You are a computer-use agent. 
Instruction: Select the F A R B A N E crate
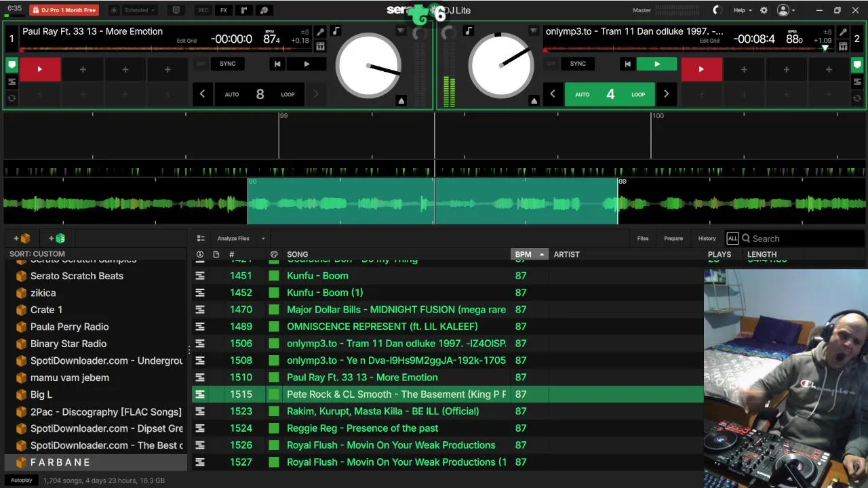point(96,462)
